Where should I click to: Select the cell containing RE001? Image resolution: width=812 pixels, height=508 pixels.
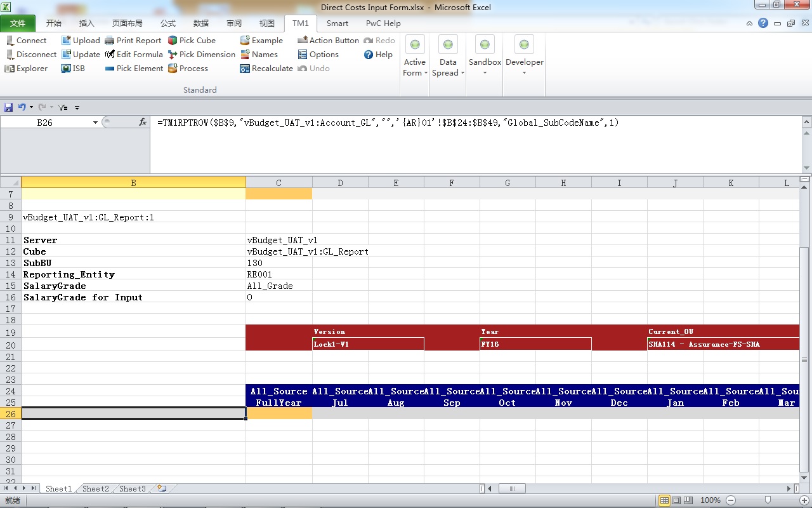278,274
